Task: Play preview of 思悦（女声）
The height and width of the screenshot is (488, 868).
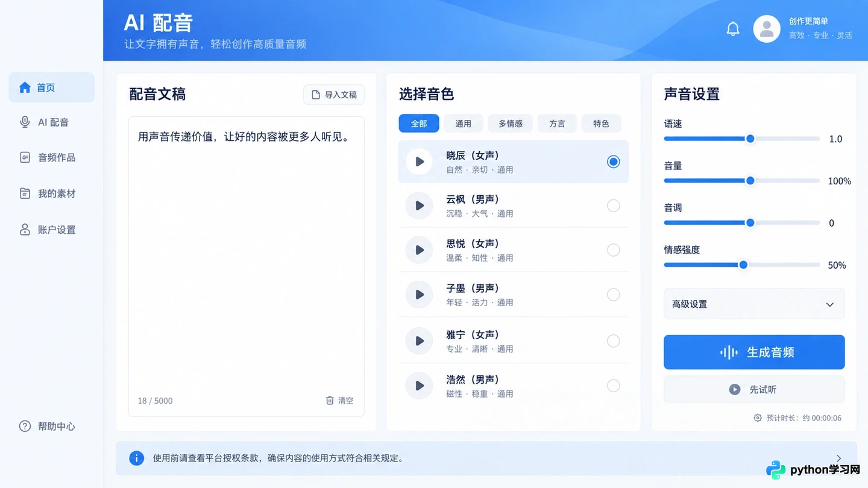Action: [419, 250]
